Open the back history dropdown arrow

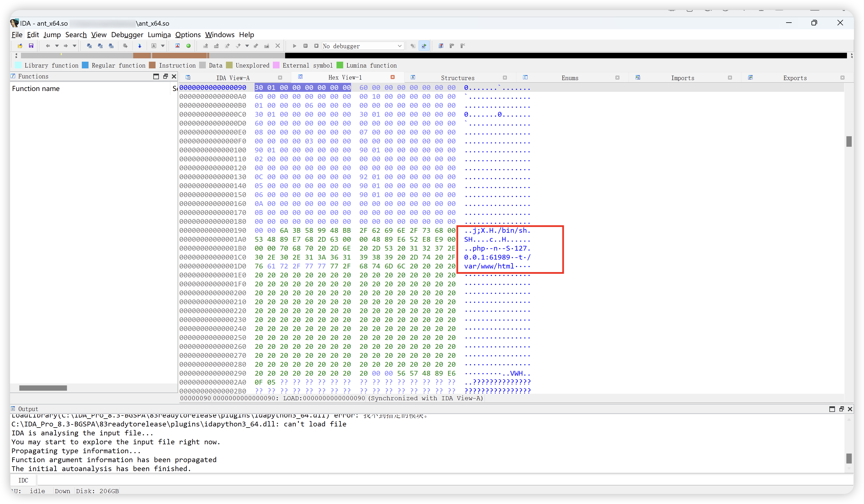57,45
